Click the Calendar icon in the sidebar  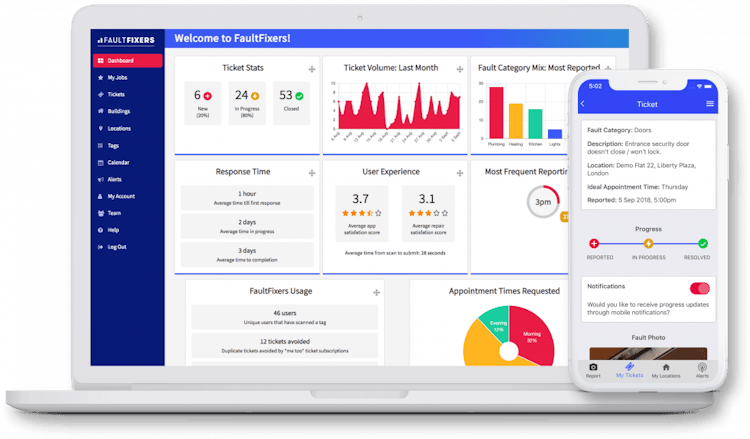tap(100, 163)
